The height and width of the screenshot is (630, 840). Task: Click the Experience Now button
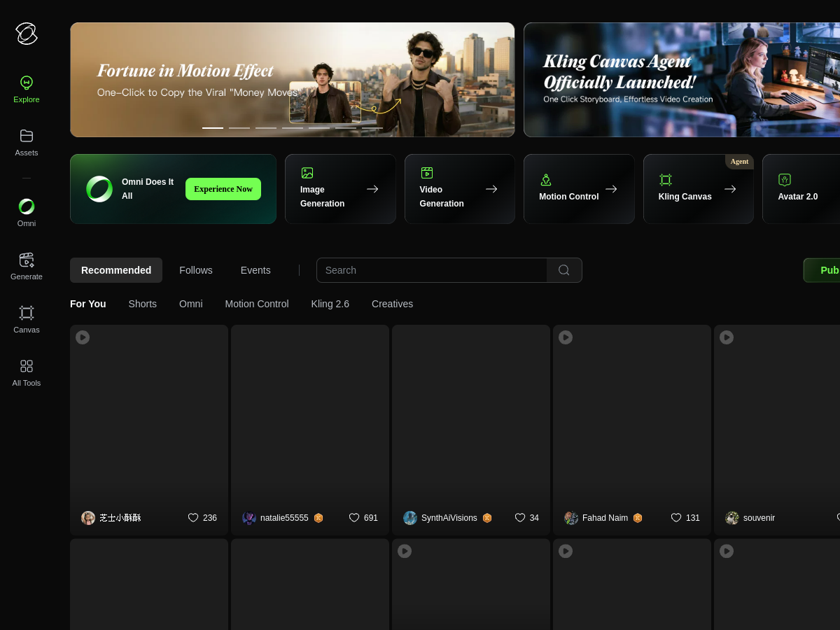click(x=223, y=189)
